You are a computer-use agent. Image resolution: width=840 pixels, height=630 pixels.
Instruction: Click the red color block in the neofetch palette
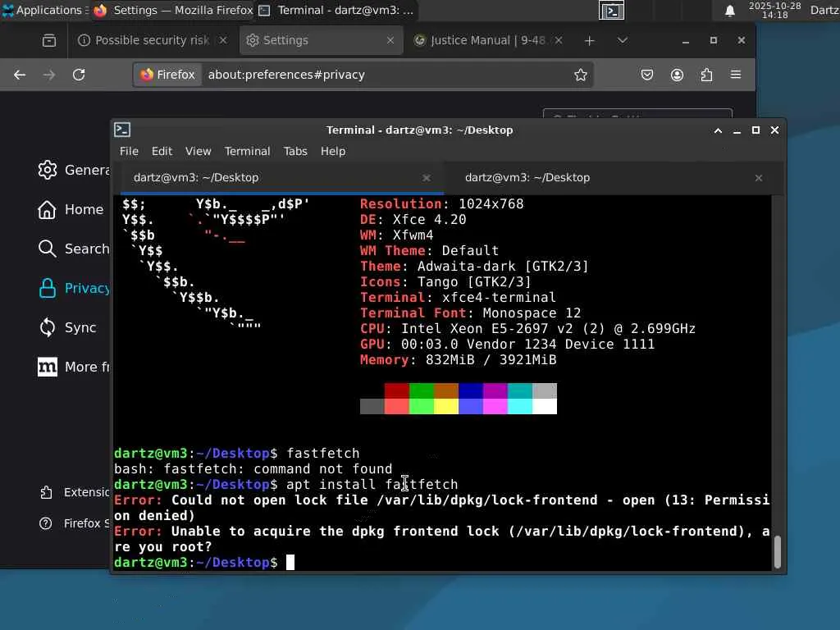(397, 390)
